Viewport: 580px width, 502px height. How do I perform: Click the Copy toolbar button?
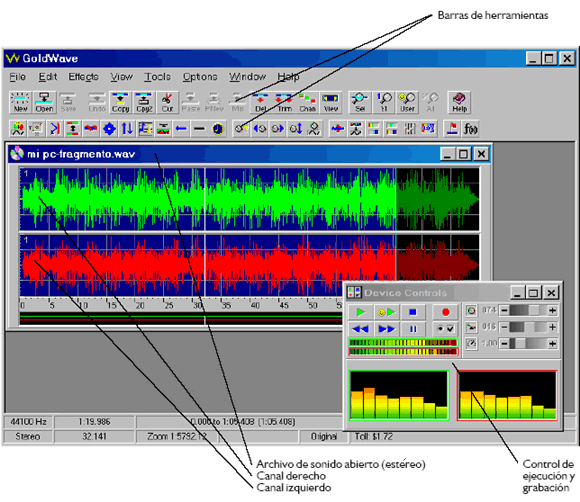pyautogui.click(x=121, y=102)
